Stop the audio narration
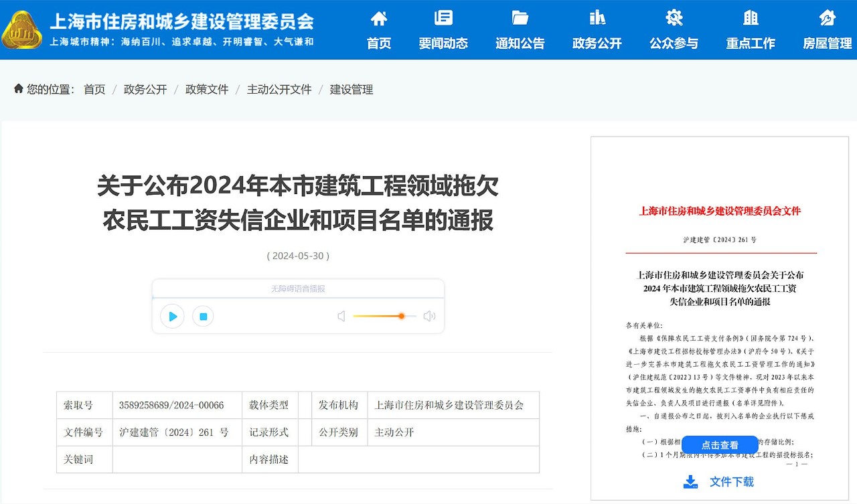 [204, 317]
